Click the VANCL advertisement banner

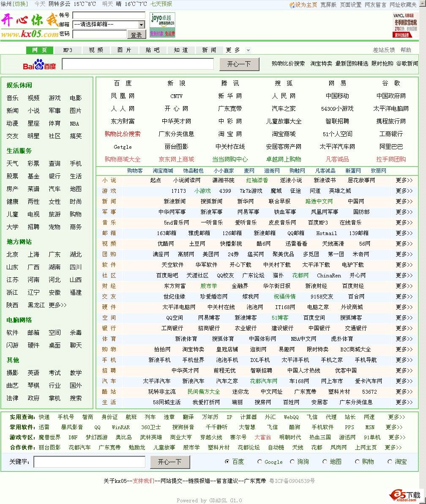click(405, 25)
